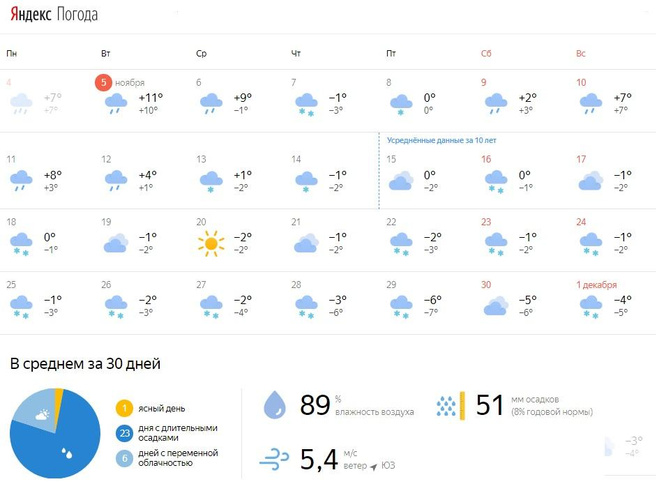
Task: Click the Усреднённые данные за 10 лет label
Action: (x=441, y=140)
